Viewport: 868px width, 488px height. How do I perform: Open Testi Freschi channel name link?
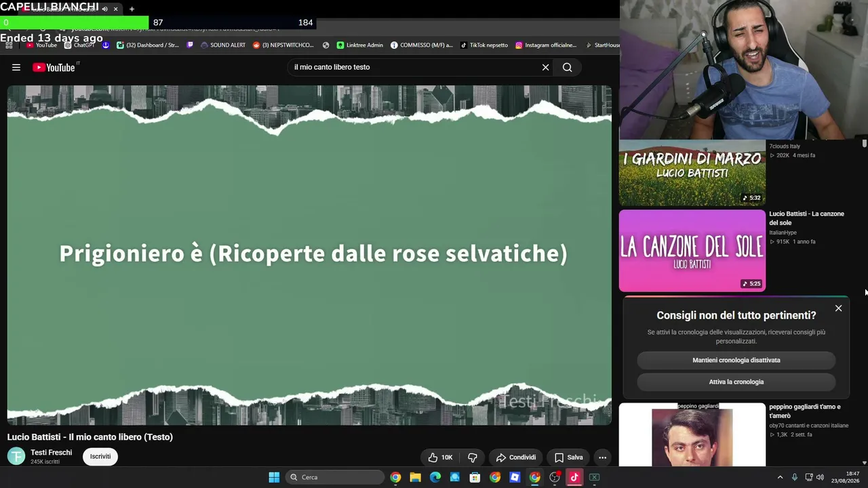(51, 452)
